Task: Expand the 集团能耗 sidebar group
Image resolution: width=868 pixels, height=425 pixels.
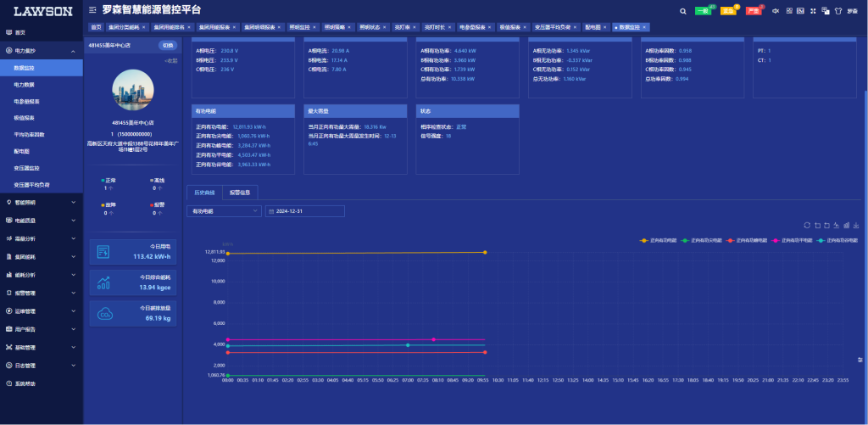Action: (x=41, y=256)
